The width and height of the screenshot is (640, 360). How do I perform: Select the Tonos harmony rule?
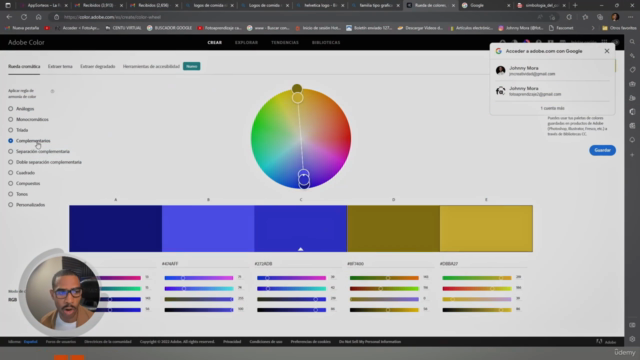[x=18, y=194]
